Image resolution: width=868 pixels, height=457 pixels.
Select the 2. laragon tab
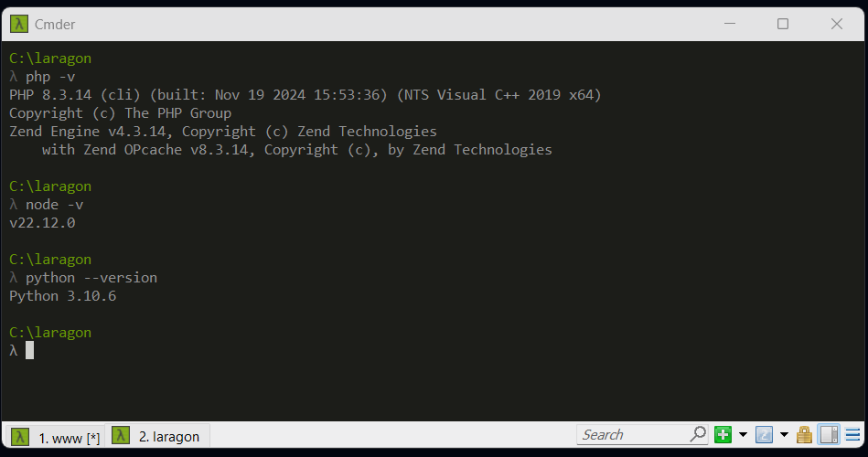pyautogui.click(x=157, y=436)
